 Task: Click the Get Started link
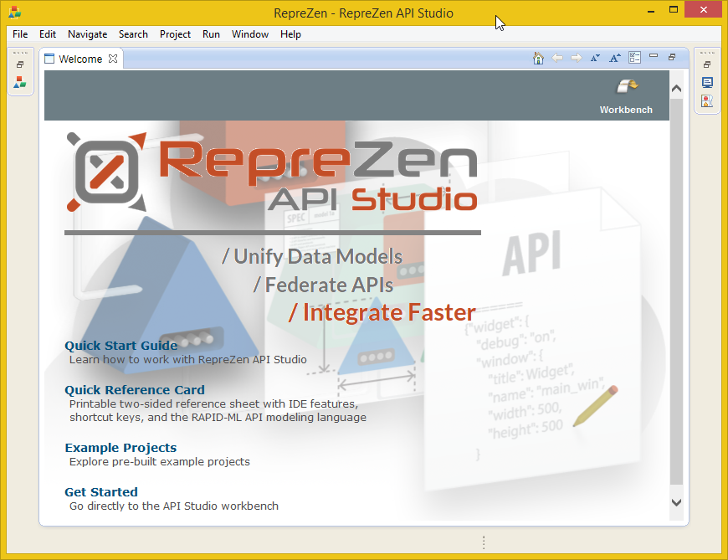[x=101, y=491]
